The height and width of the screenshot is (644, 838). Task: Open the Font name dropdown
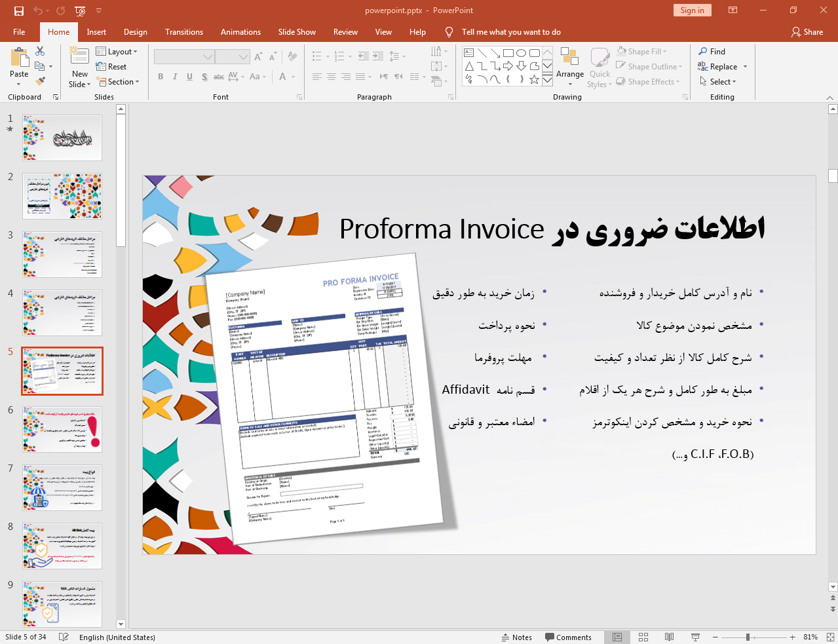[x=208, y=56]
